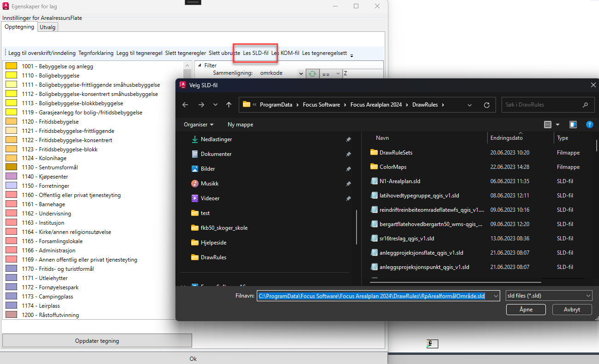Image resolution: width=599 pixels, height=364 pixels.
Task: Navigate up one folder level
Action: coord(229,105)
